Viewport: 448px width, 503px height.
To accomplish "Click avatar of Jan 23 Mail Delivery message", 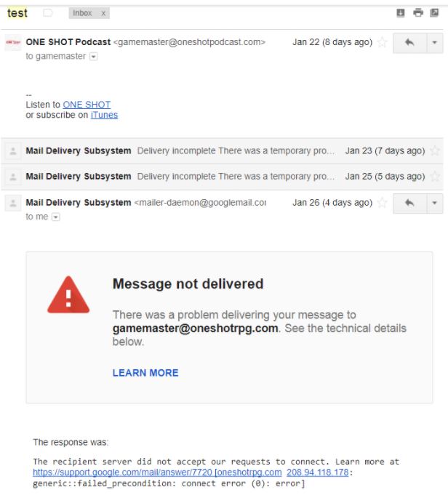I will point(13,150).
